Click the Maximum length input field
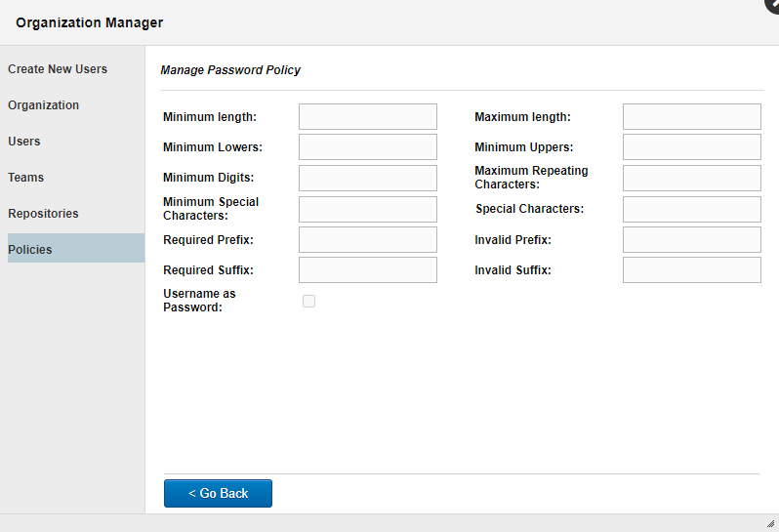The image size is (779, 532). [x=691, y=117]
